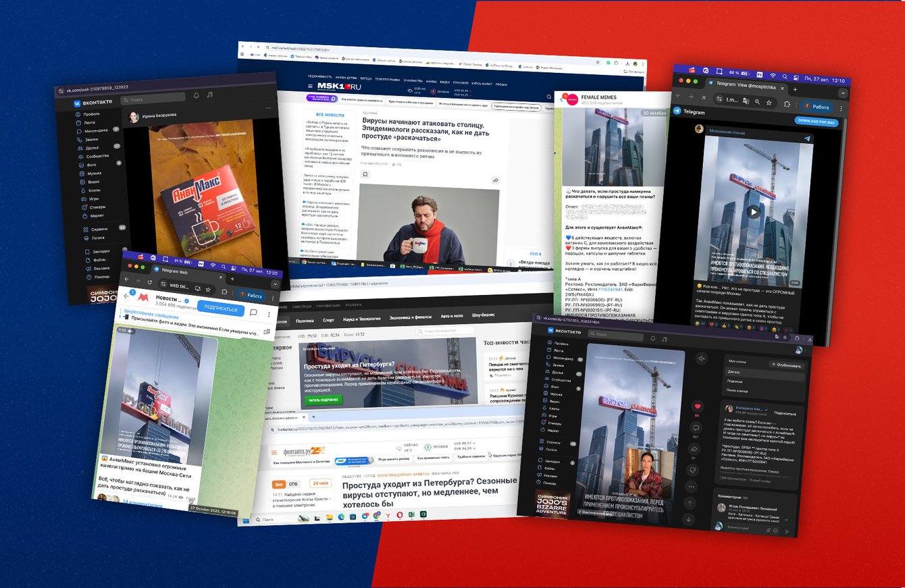This screenshot has height=588, width=905.
Task: Expand the tab search chevron in the Telegram View browser
Action: coord(842,93)
